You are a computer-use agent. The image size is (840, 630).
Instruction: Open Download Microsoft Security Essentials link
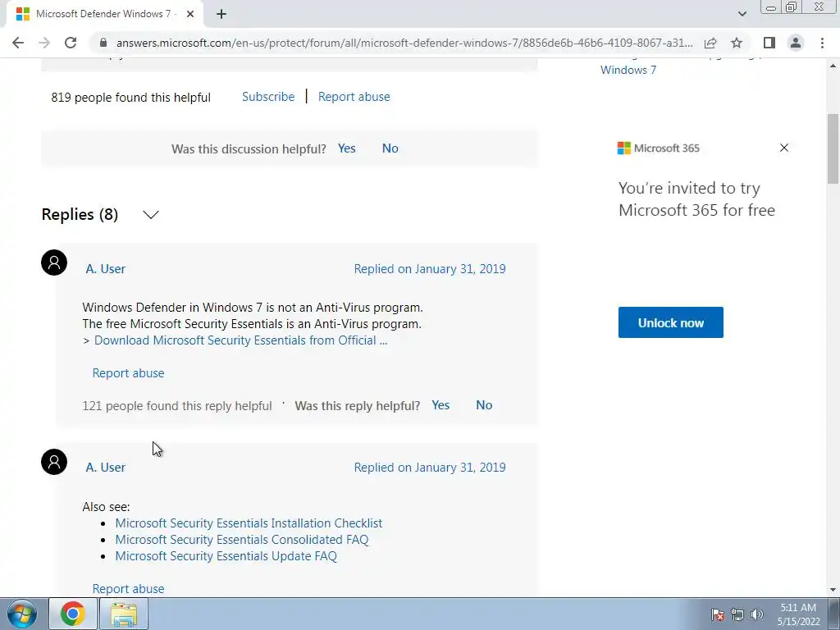[240, 340]
